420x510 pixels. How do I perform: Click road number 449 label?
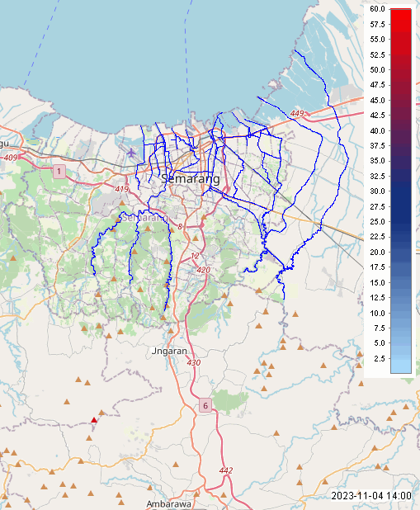point(296,113)
